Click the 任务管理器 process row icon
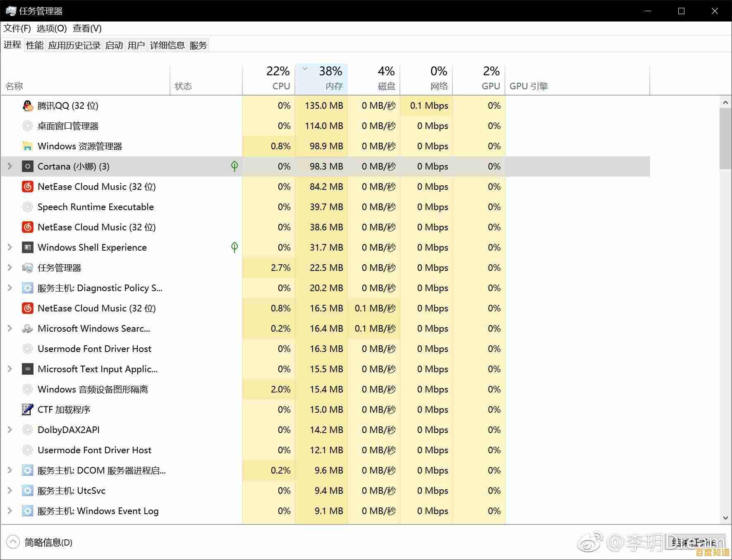The height and width of the screenshot is (560, 732). [x=27, y=268]
